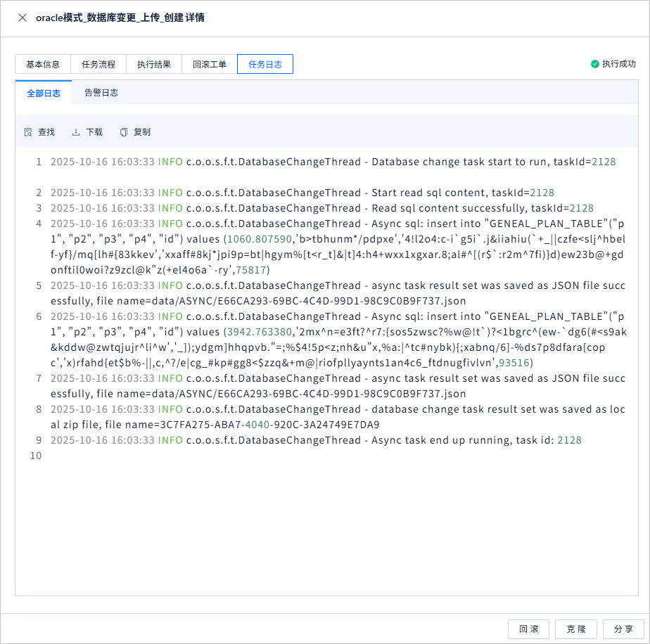The width and height of the screenshot is (650, 644).
Task: Click the 查找 search icon
Action: click(28, 132)
